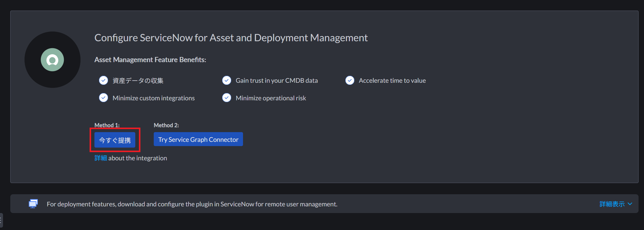This screenshot has width=644, height=230.
Task: Click the Configure ServiceNow for Asset heading
Action: pyautogui.click(x=231, y=38)
